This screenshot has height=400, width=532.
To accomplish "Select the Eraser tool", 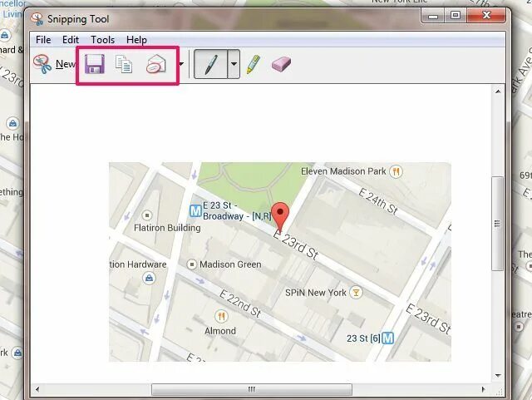I will point(281,64).
